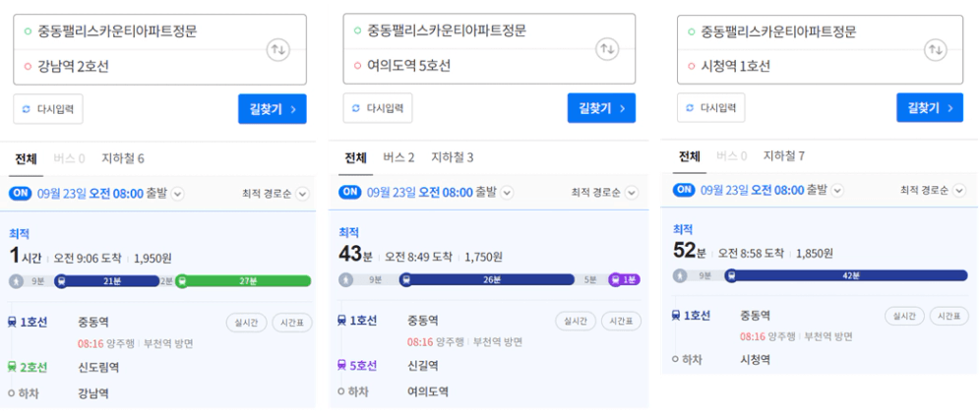Click the refresh icon in the 다시입력 button of the Gangnam panel
The image size is (980, 418).
[x=27, y=109]
